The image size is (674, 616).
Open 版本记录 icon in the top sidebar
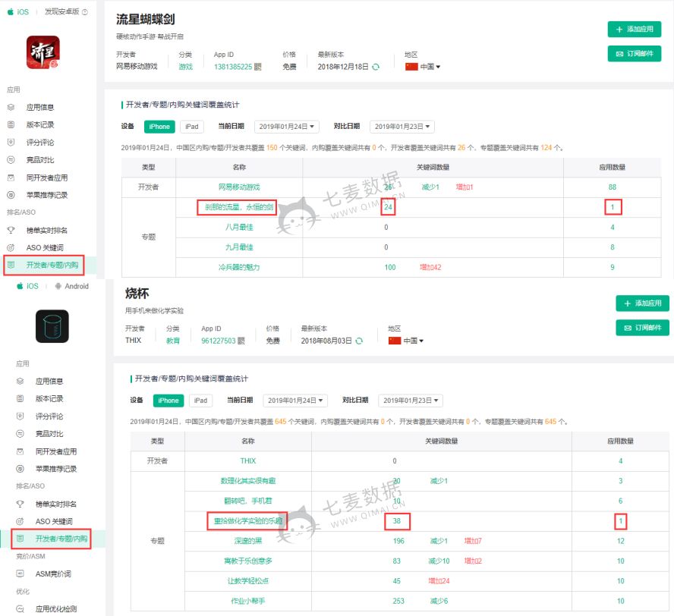[x=11, y=124]
